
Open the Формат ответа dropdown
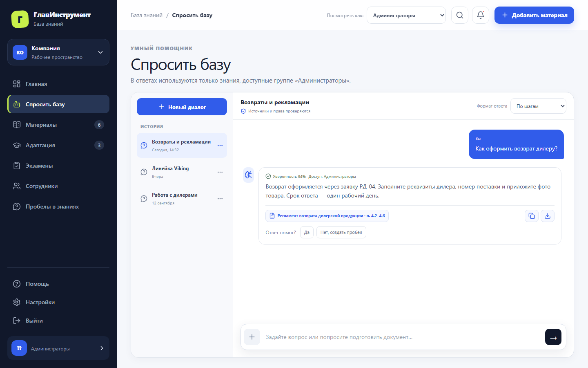pos(538,106)
